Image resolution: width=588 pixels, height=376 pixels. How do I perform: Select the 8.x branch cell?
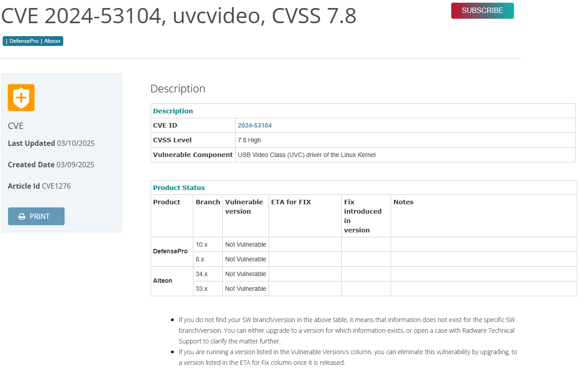208,259
